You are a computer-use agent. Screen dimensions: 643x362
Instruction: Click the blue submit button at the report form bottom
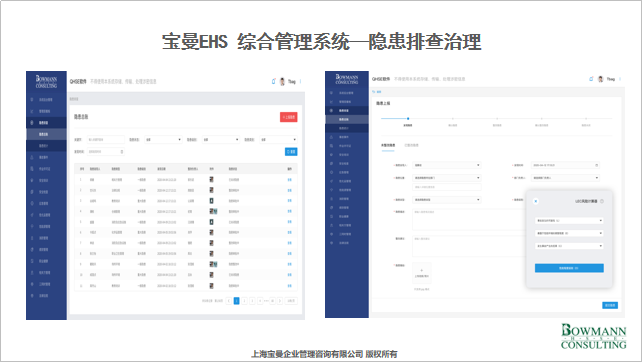click(610, 305)
